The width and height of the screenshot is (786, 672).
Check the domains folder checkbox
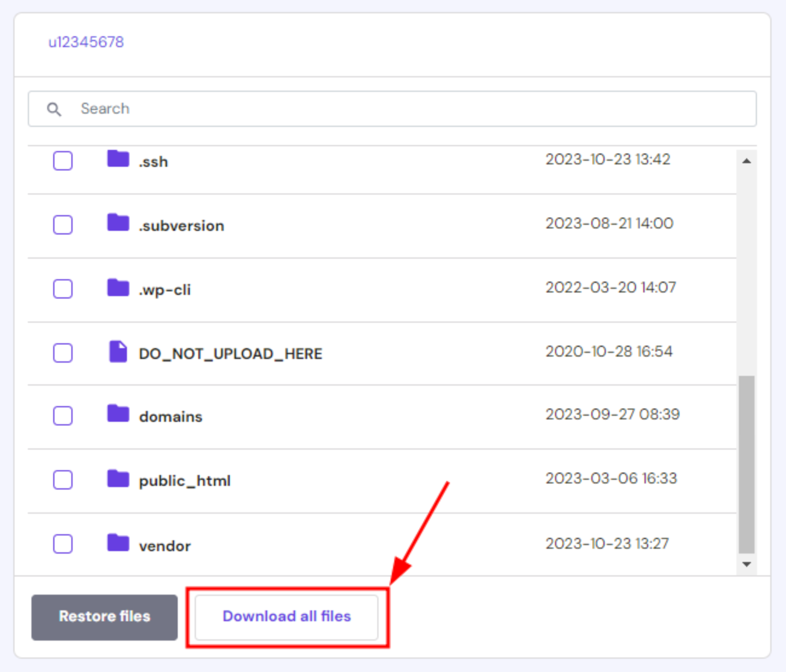coord(63,415)
